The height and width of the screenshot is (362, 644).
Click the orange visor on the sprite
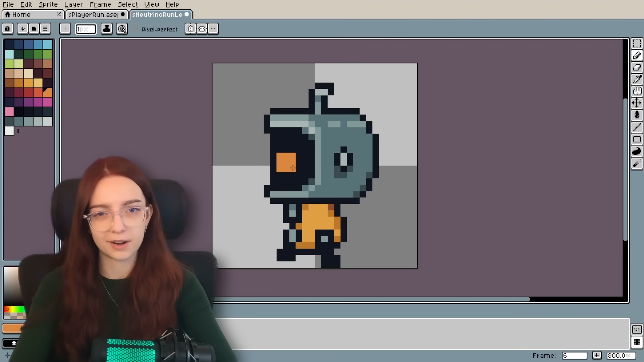pos(286,162)
